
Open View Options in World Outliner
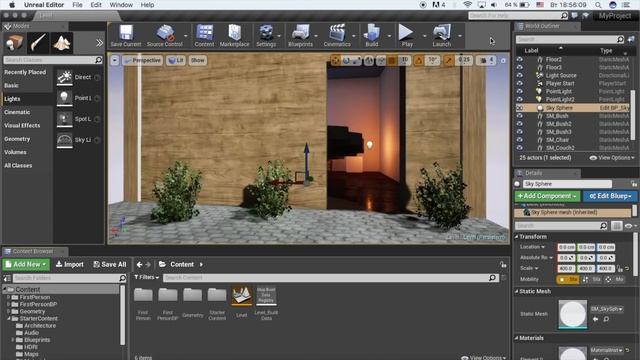pyautogui.click(x=612, y=158)
